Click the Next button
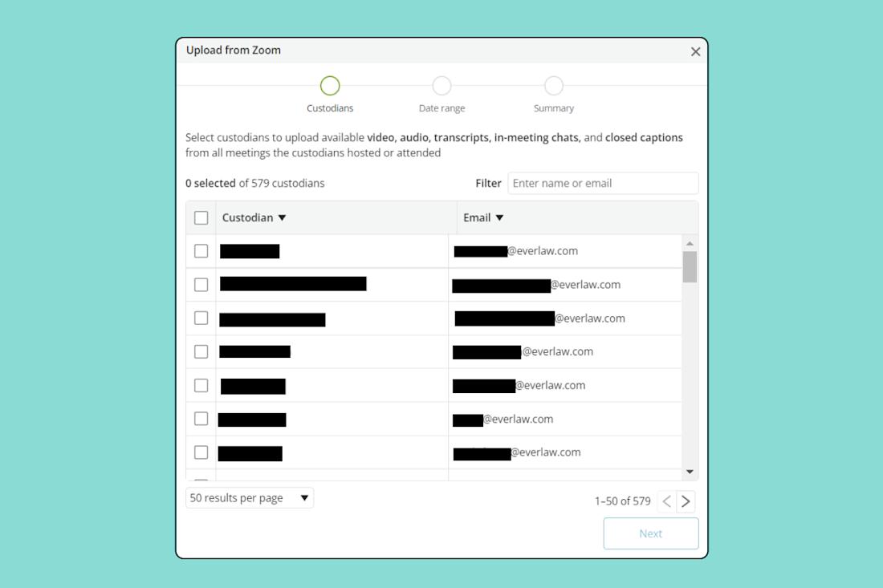 [651, 533]
